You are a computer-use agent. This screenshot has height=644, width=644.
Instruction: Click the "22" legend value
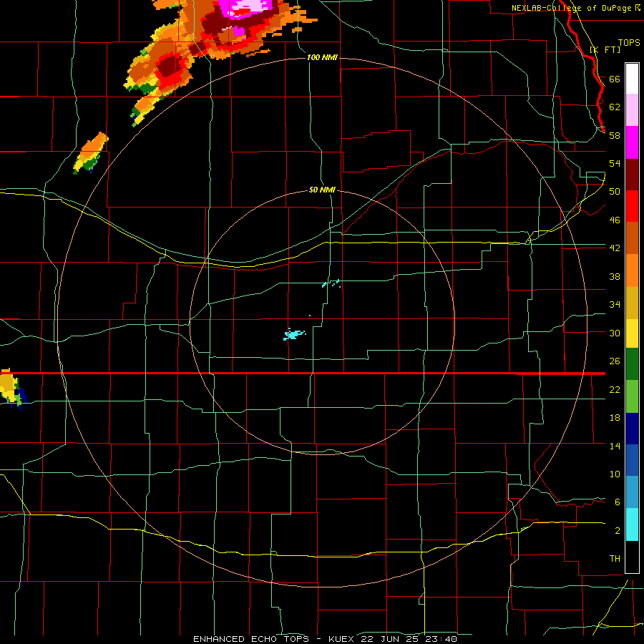coord(615,389)
